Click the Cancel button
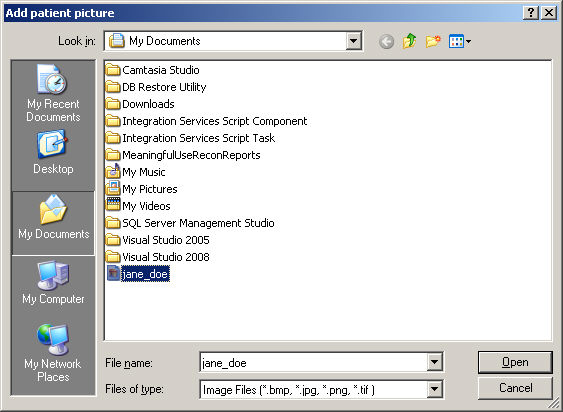The height and width of the screenshot is (412, 563). [x=515, y=388]
